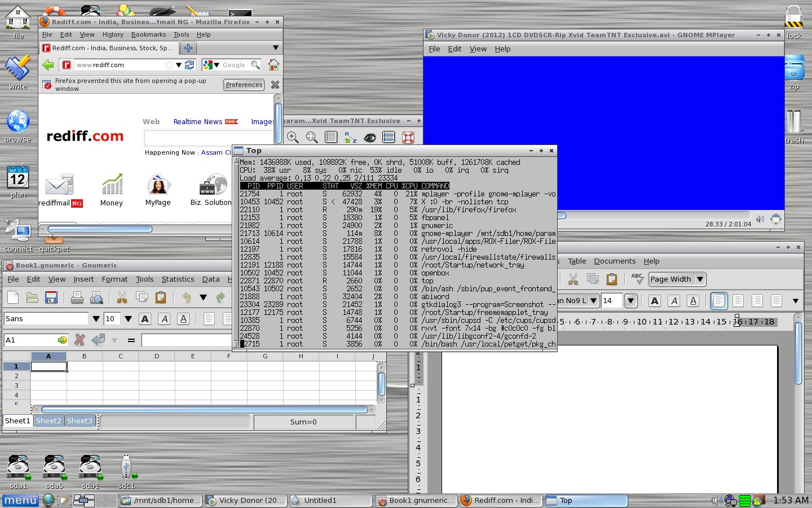The image size is (812, 508).
Task: Click GNOME MPlayer fullscreen icon
Action: coord(776,218)
